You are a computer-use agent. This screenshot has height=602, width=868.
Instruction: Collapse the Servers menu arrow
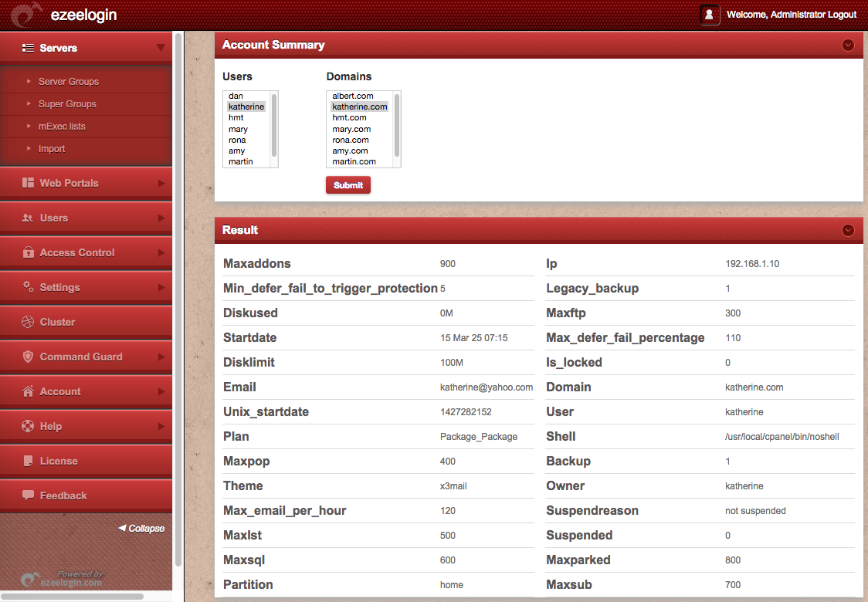point(161,48)
